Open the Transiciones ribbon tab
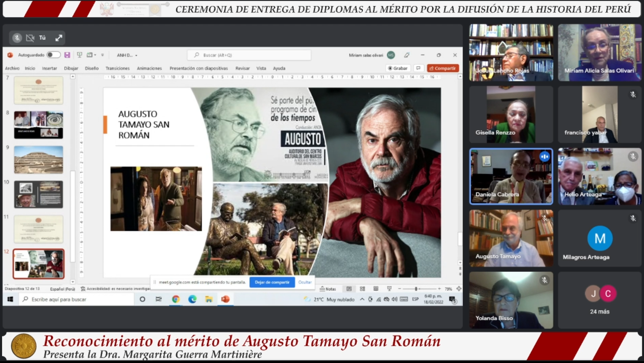The image size is (644, 363). (x=117, y=68)
